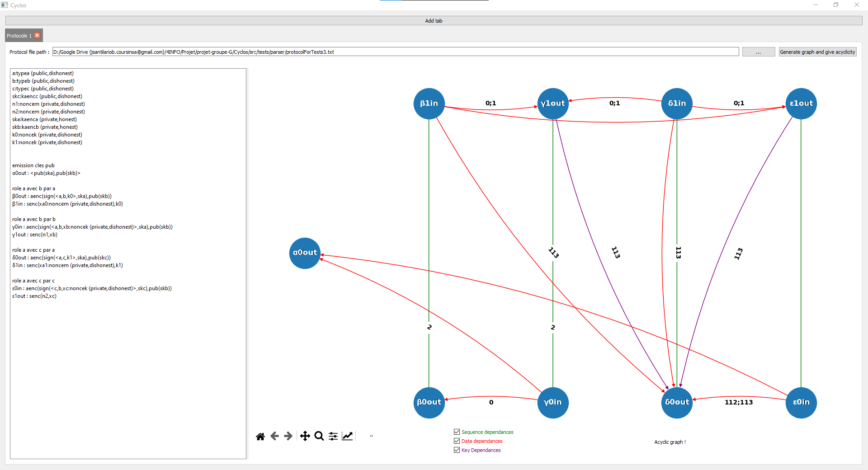Click 'k1:noncek (private,dishonest)' line
The image size is (868, 470).
47,142
